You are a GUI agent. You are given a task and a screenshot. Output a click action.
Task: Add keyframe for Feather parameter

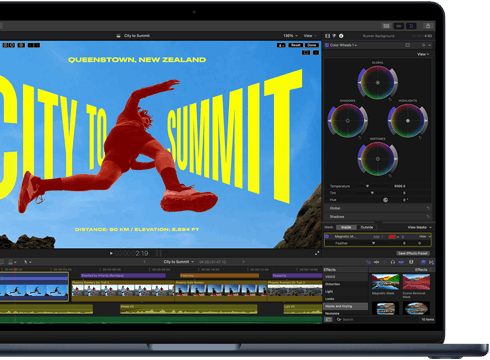[419, 243]
